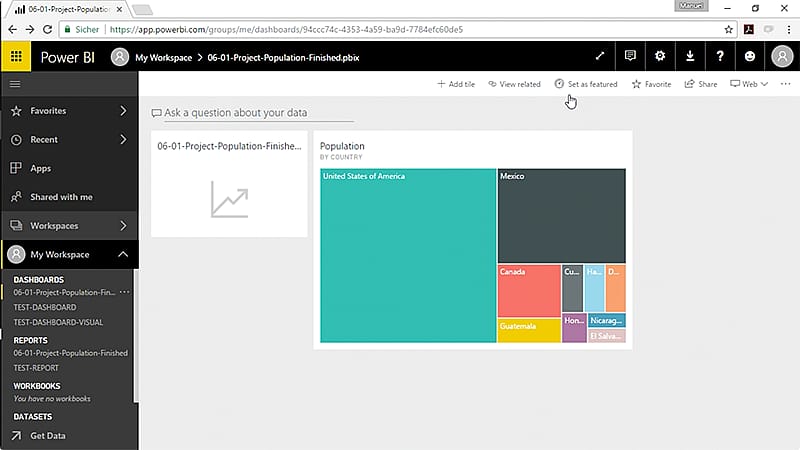Expand the Recent flyout chevron
Image resolution: width=800 pixels, height=450 pixels.
point(123,139)
